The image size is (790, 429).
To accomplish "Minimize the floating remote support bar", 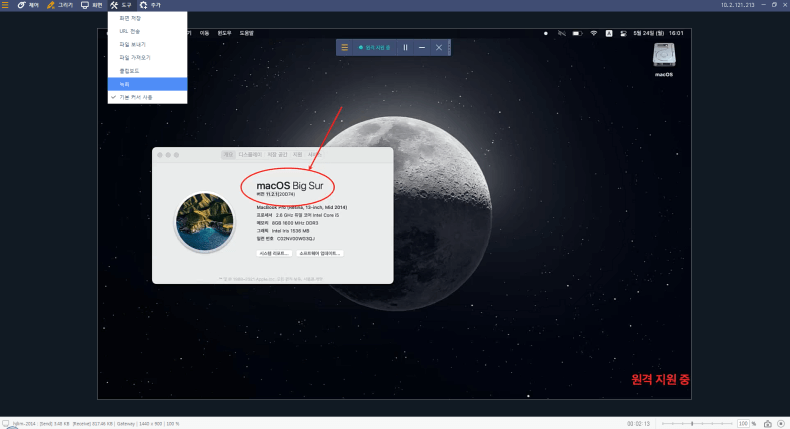I will (x=422, y=47).
